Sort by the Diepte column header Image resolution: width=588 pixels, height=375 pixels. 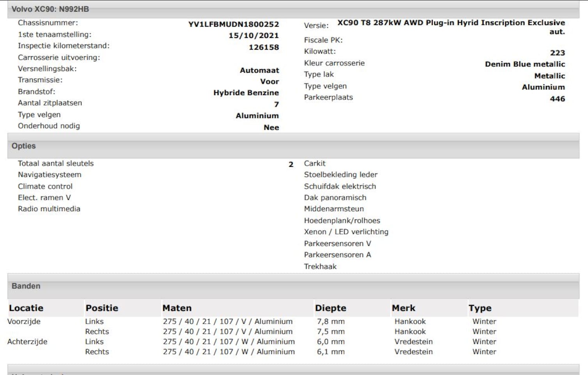pyautogui.click(x=330, y=308)
